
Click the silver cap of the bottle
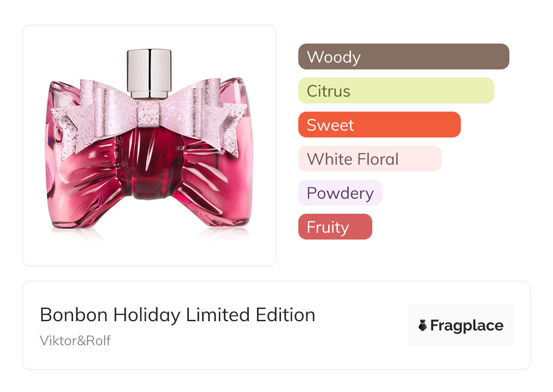[x=149, y=72]
